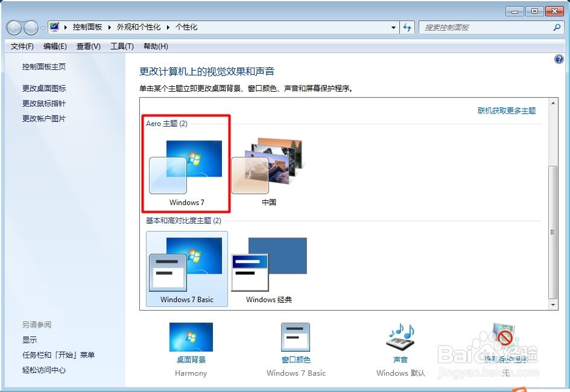The height and width of the screenshot is (392, 570).
Task: Open the 工具 menu
Action: [x=121, y=46]
